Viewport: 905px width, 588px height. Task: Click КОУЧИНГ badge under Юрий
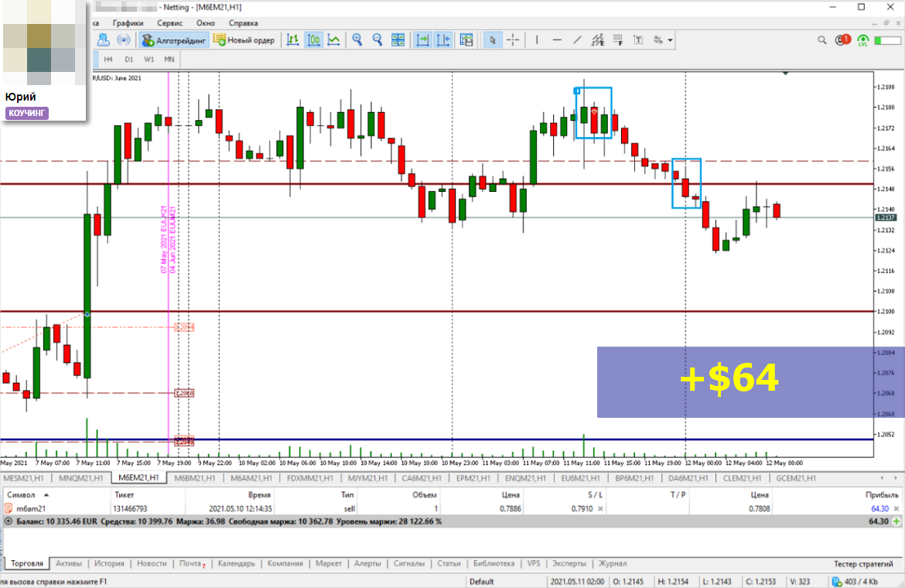27,113
